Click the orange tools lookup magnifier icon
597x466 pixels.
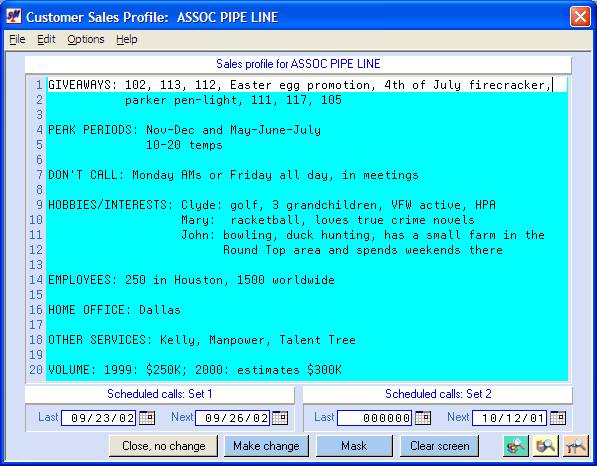tap(576, 446)
